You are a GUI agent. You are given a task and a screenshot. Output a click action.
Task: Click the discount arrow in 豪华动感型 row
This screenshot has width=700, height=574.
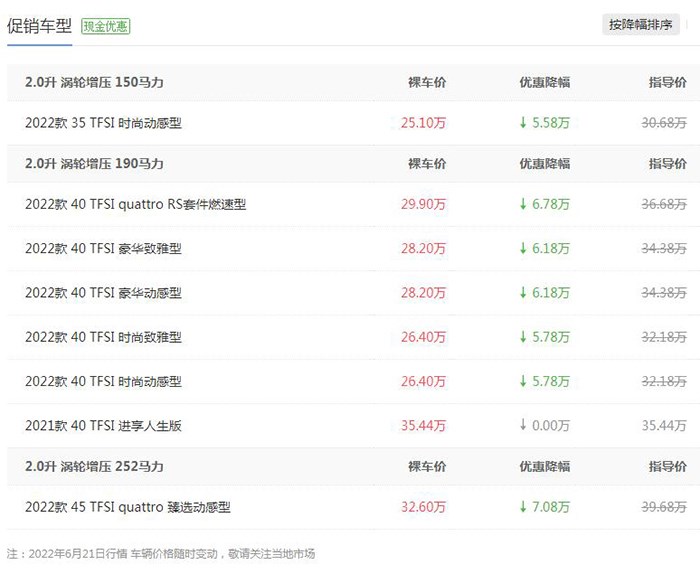[x=522, y=293]
